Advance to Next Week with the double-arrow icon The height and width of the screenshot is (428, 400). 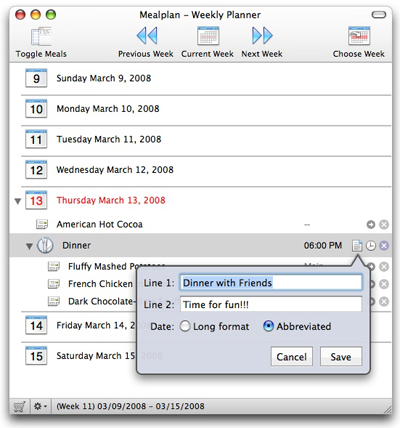[x=262, y=36]
